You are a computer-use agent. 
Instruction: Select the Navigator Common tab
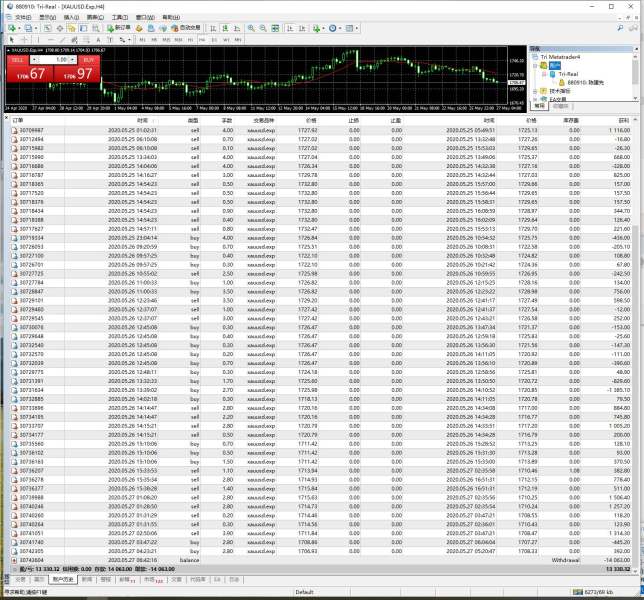click(539, 106)
